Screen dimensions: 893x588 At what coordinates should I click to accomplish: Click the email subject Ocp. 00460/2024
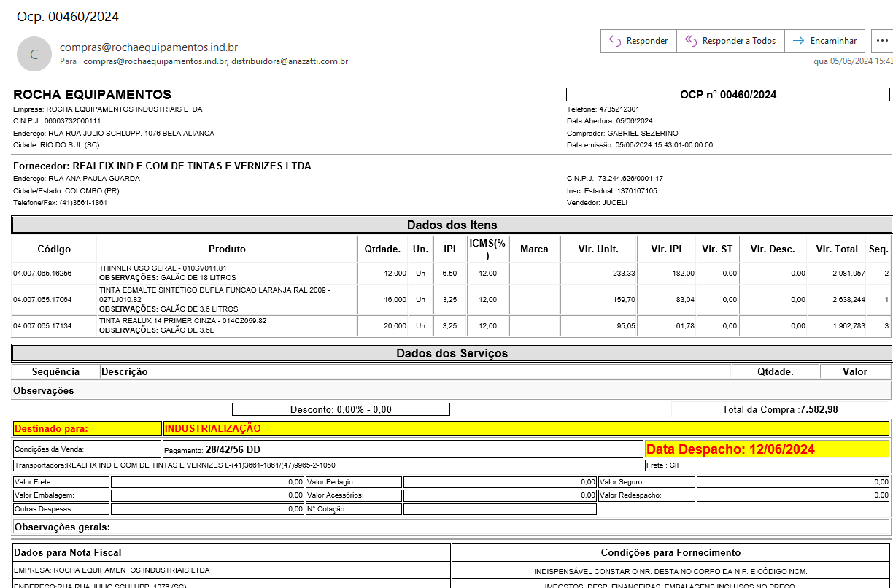point(68,17)
